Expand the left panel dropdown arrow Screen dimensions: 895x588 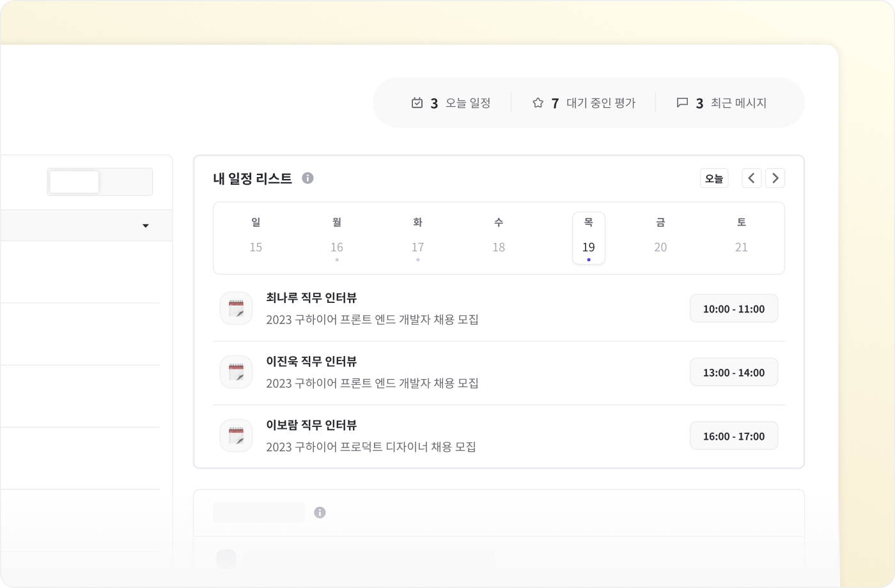[x=146, y=226]
